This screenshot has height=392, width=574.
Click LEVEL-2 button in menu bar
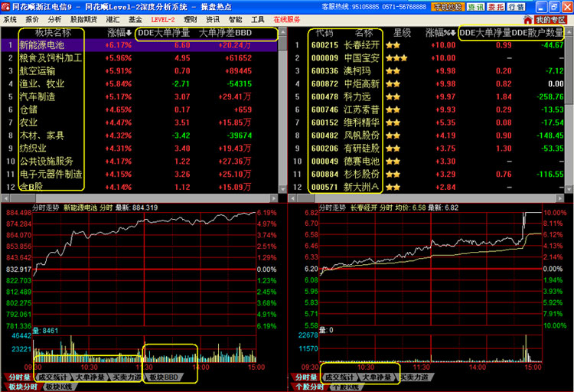[162, 19]
